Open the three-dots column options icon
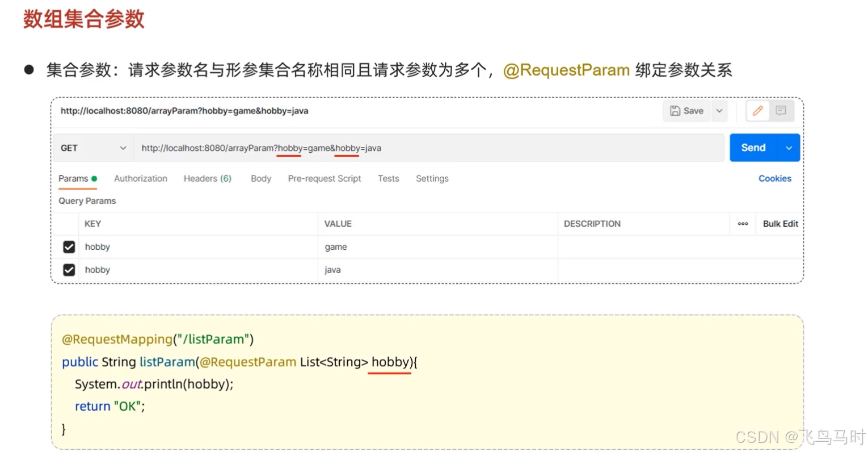The image size is (868, 452). [743, 224]
